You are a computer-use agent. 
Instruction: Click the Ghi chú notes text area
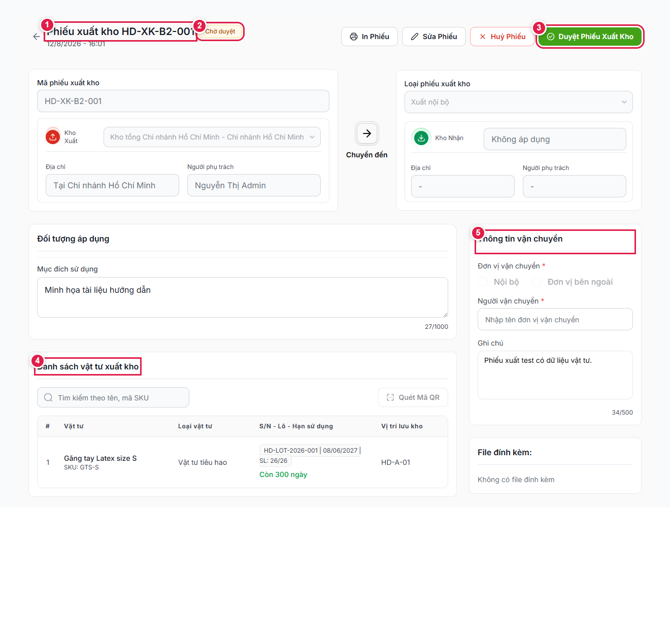click(555, 375)
